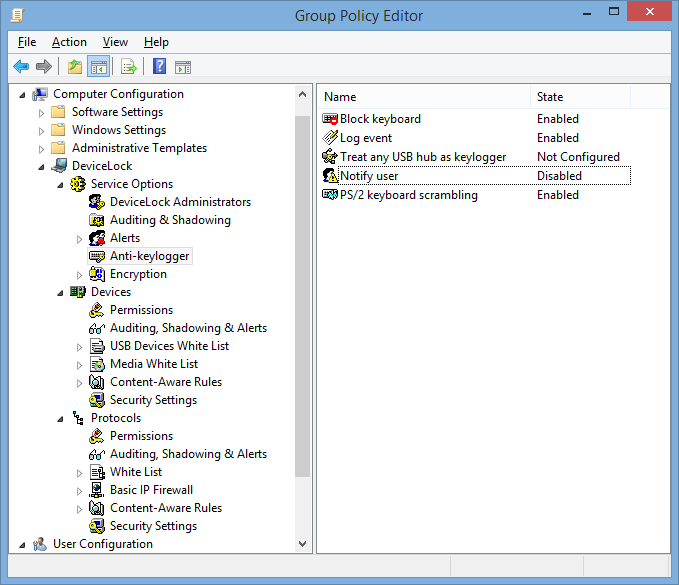679x585 pixels.
Task: Select the User Configuration node
Action: [103, 544]
